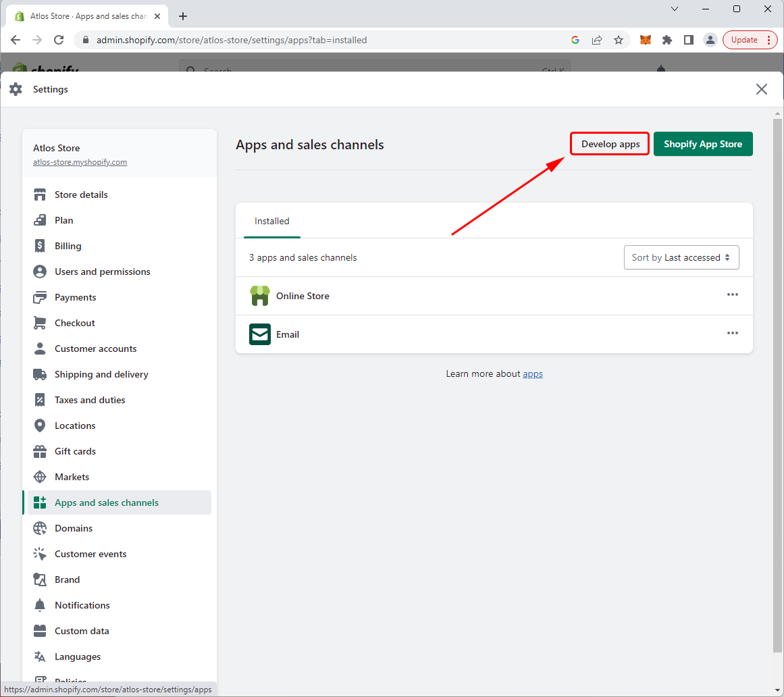784x697 pixels.
Task: Click the Chrome Update button
Action: (744, 40)
